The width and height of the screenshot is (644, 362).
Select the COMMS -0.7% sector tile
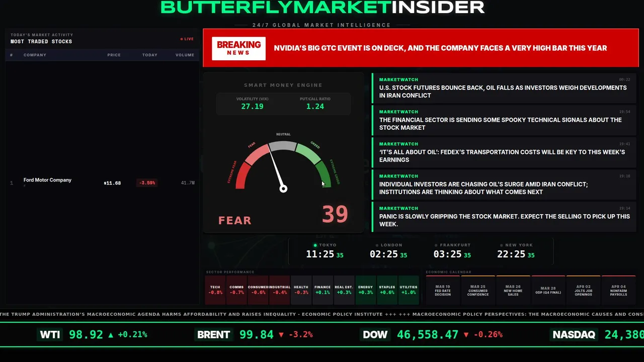[x=236, y=290]
